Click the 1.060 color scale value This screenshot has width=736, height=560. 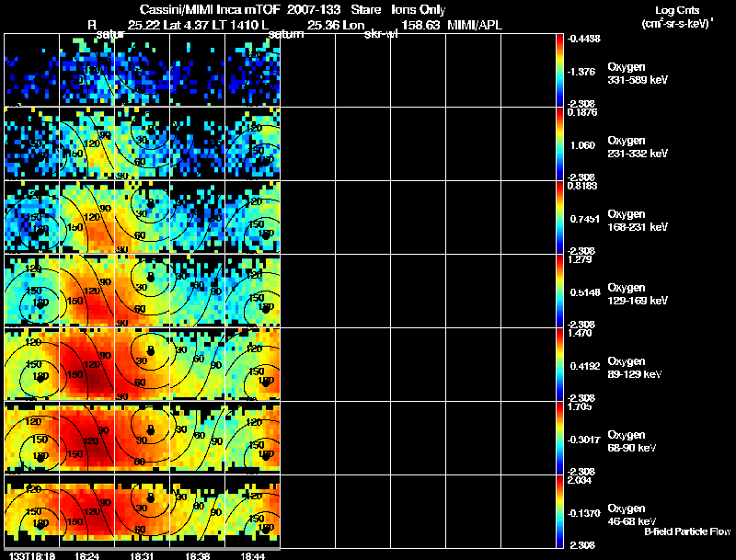tap(582, 145)
